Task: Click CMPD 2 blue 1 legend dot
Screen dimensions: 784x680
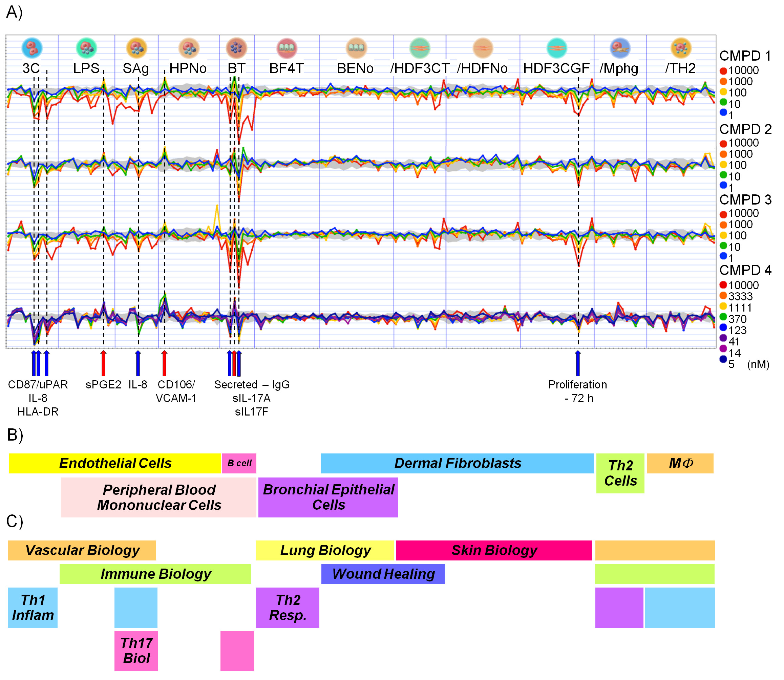Action: 723,185
